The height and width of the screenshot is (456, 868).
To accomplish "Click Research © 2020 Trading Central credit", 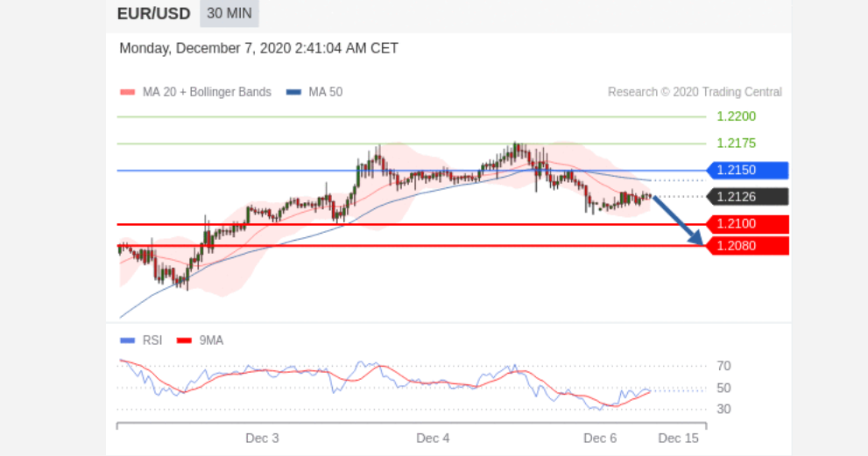I will pos(695,92).
